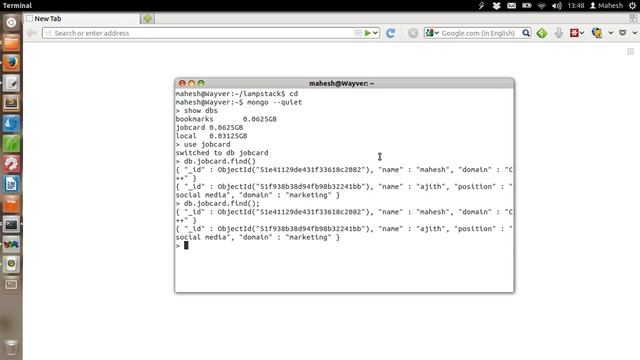
Task: Open the downloads arrow icon
Action: (559, 33)
